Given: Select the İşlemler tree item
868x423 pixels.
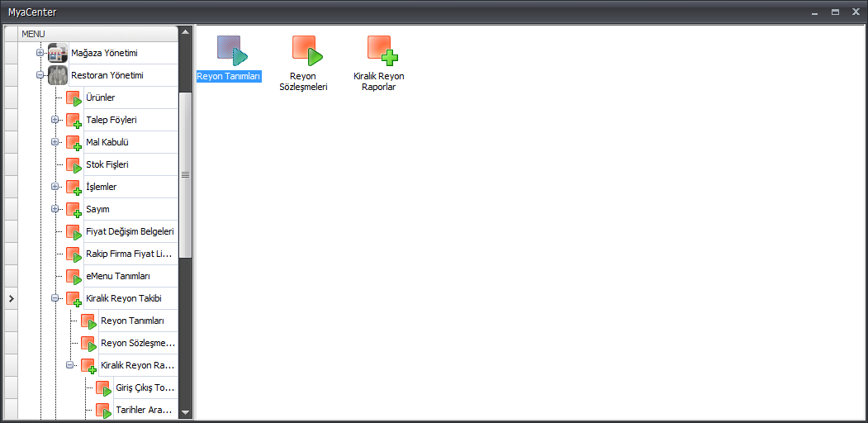Looking at the screenshot, I should [102, 188].
